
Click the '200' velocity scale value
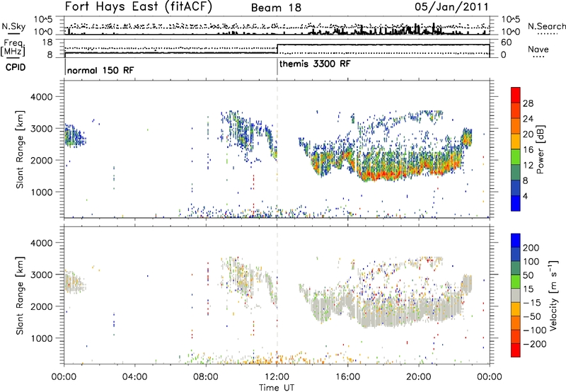pos(531,248)
